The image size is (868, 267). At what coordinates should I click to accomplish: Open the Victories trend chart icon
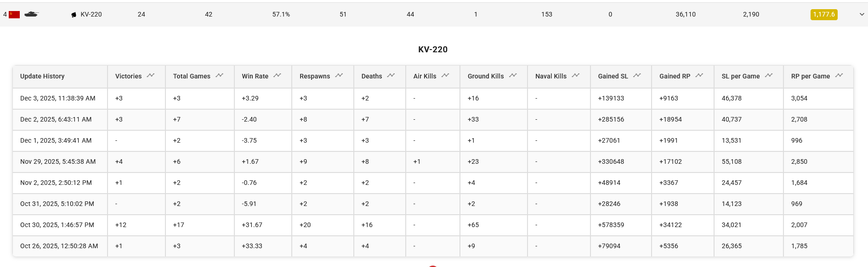pos(151,76)
